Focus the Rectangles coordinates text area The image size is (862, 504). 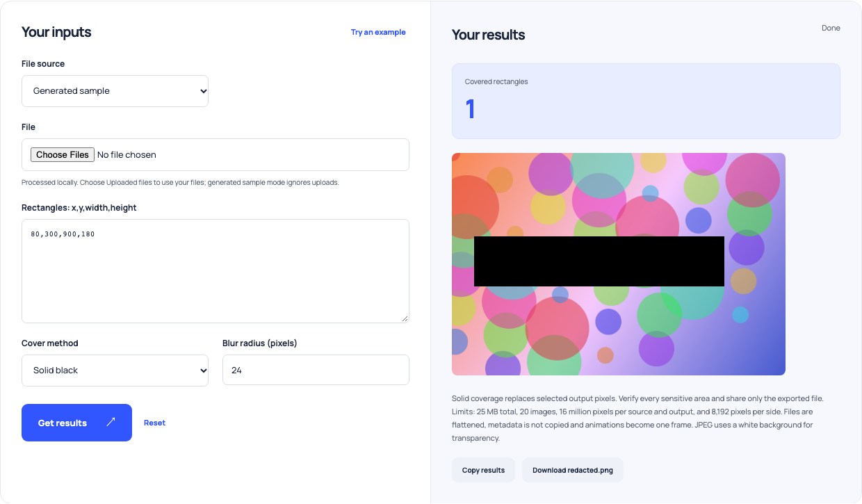[x=215, y=271]
